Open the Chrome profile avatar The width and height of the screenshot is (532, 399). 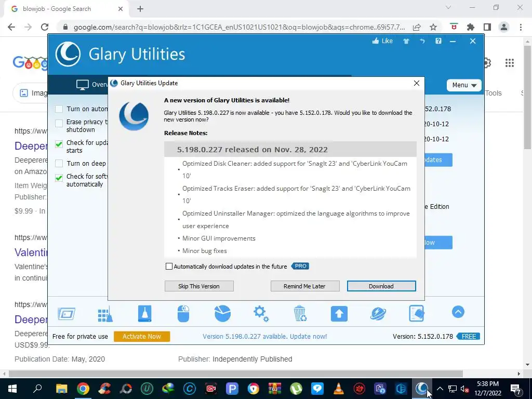click(x=504, y=27)
